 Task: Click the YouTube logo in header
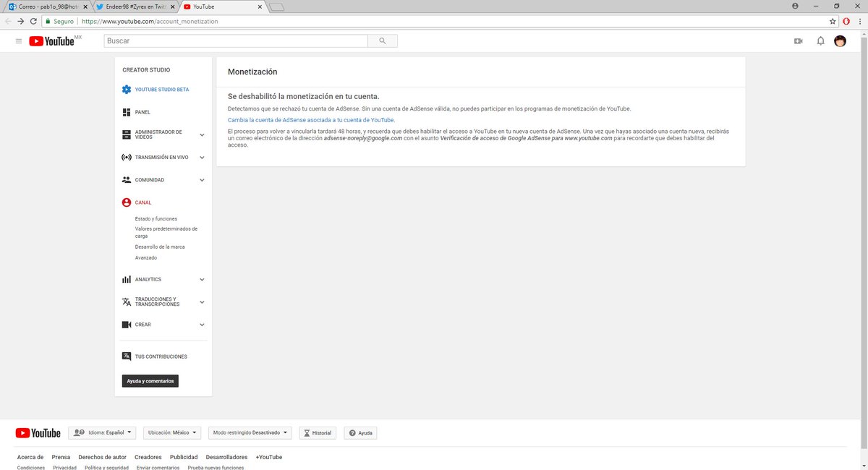52,41
